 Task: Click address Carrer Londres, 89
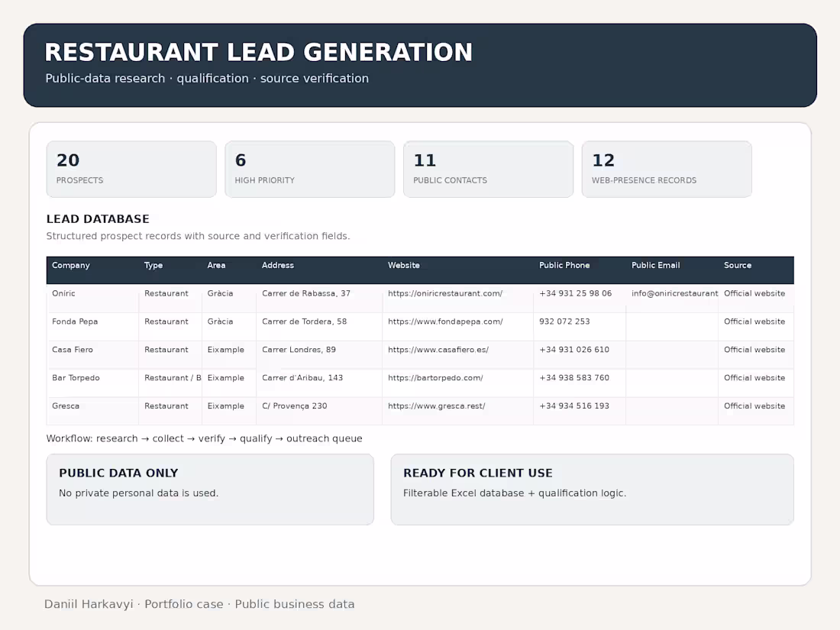point(299,350)
